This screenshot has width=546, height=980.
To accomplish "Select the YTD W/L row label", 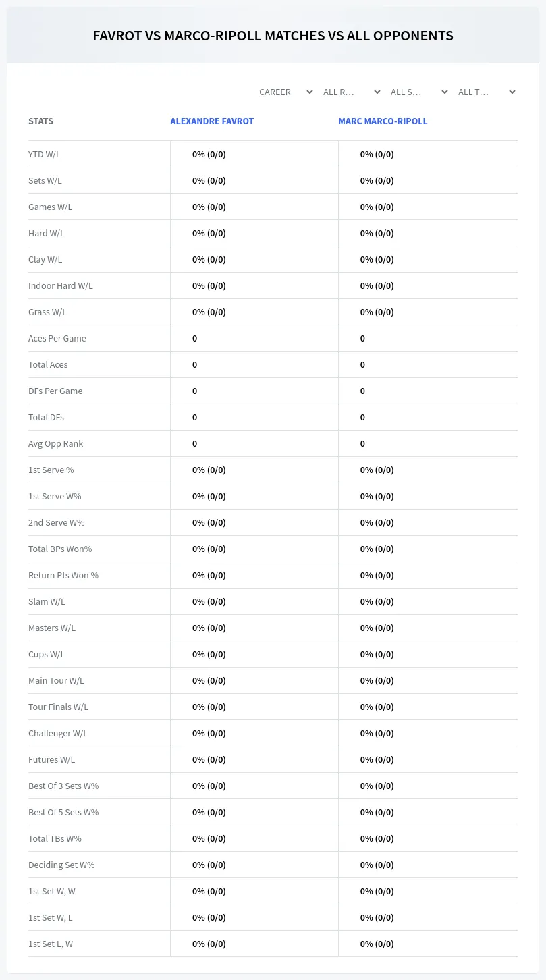I will [x=45, y=154].
